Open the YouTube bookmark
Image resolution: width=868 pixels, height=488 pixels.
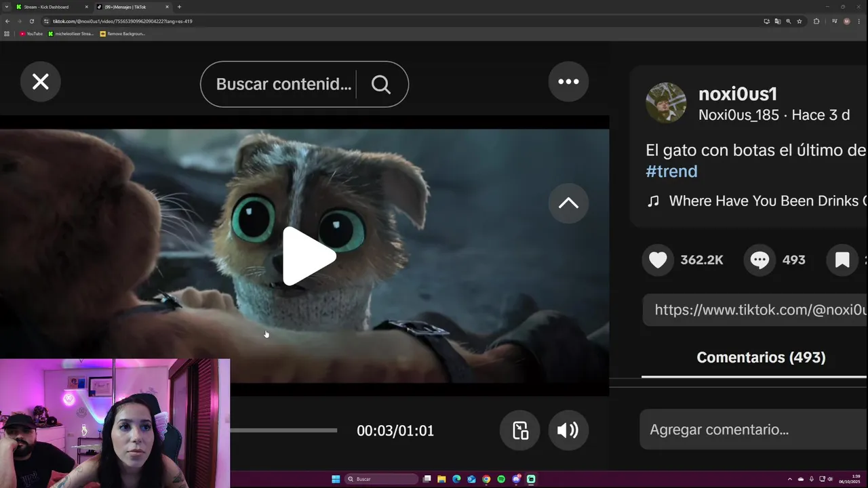[x=31, y=33]
